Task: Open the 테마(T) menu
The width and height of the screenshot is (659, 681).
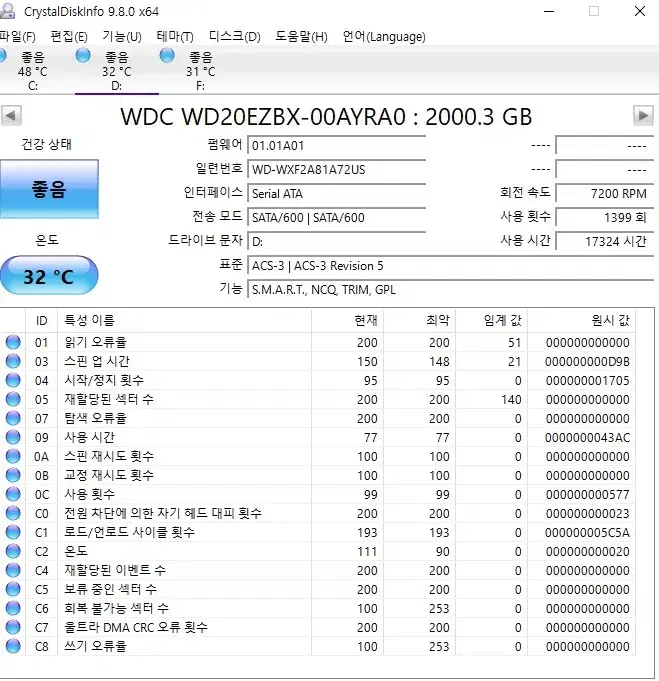Action: 175,36
